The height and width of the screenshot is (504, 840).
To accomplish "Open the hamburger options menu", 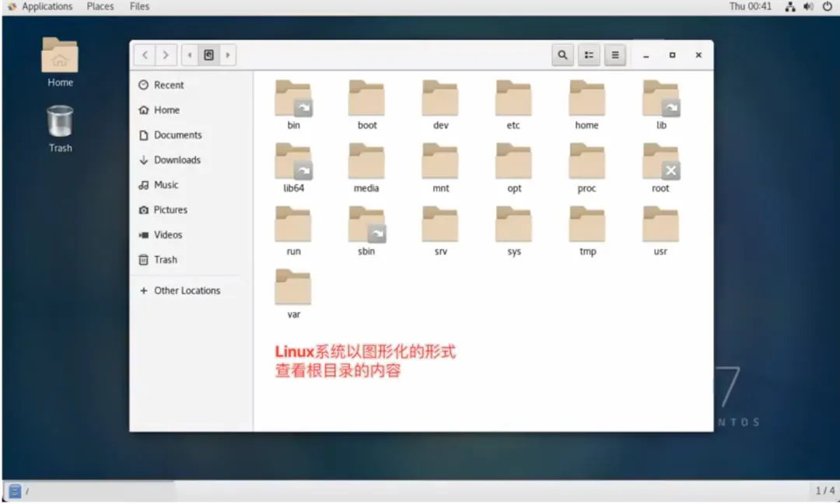I will click(615, 54).
